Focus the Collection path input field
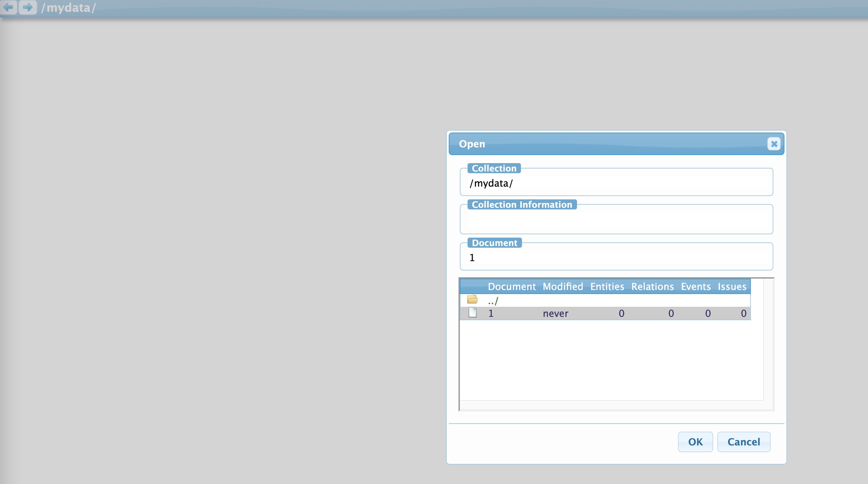 pyautogui.click(x=616, y=183)
